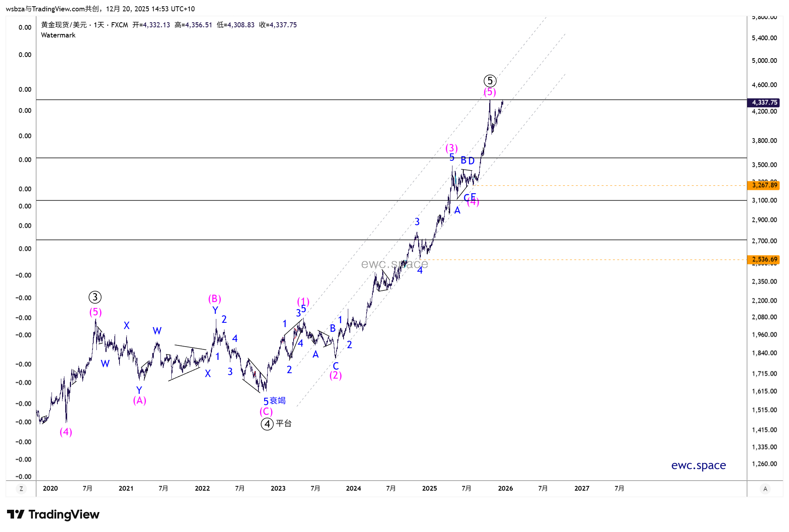Select the circled 3 wave label
The image size is (789, 532).
[x=95, y=297]
